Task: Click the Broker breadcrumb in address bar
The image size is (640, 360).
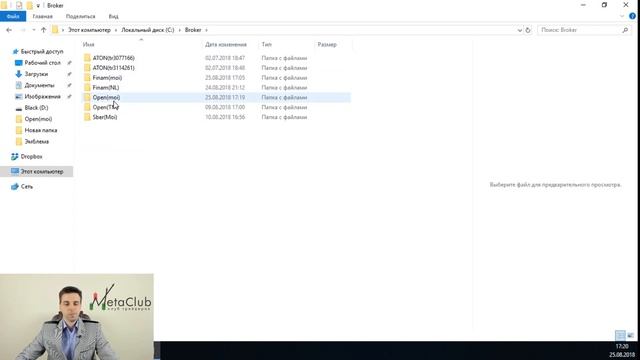Action: point(193,30)
